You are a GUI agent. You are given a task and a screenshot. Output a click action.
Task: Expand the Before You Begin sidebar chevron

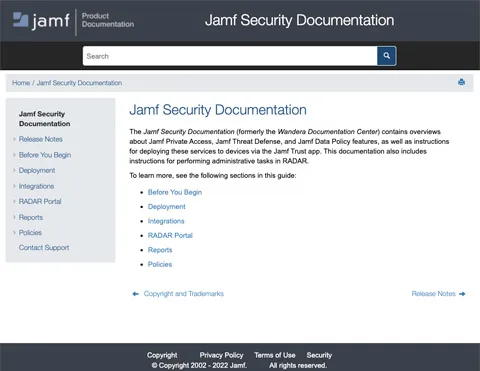[14, 155]
